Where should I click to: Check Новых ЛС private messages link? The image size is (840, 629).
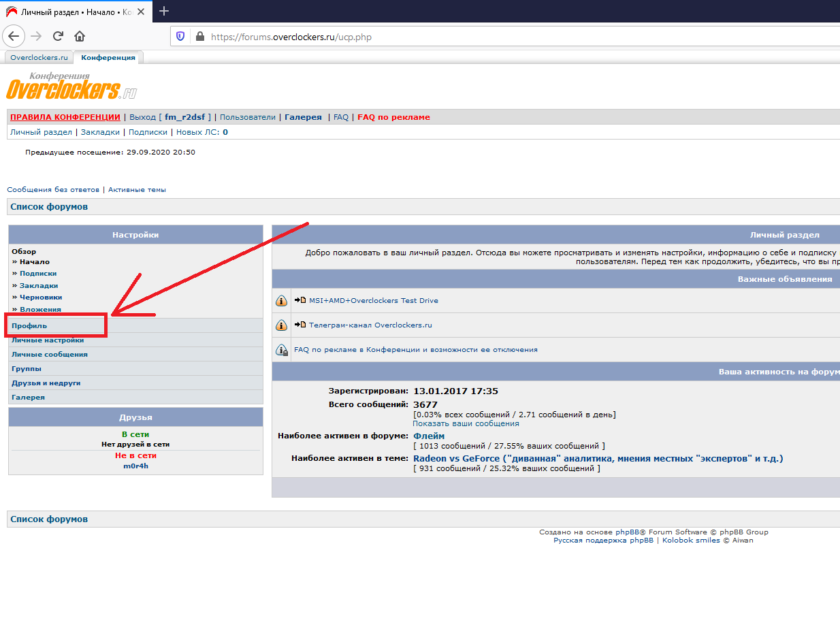(202, 132)
